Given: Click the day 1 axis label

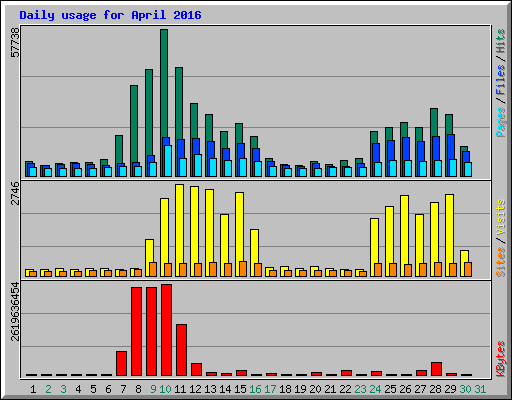Looking at the screenshot, I should pyautogui.click(x=33, y=389).
